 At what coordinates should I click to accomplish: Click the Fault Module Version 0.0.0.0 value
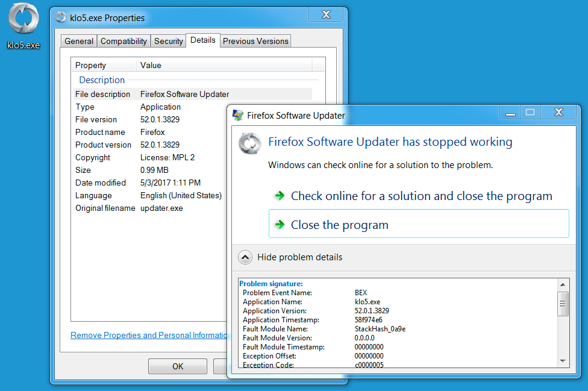[x=364, y=338]
